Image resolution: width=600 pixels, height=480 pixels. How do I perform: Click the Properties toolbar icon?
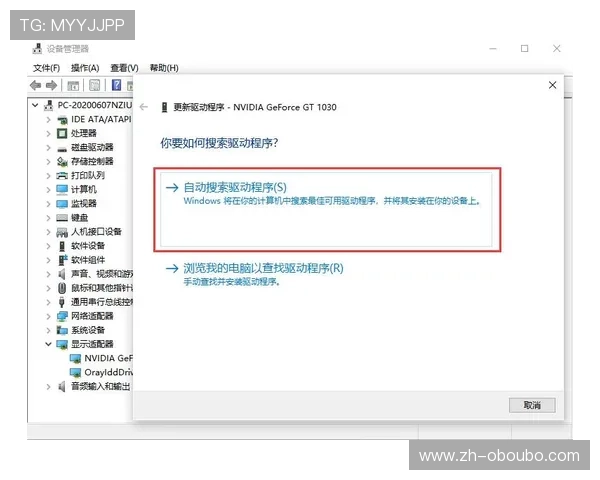(95, 86)
